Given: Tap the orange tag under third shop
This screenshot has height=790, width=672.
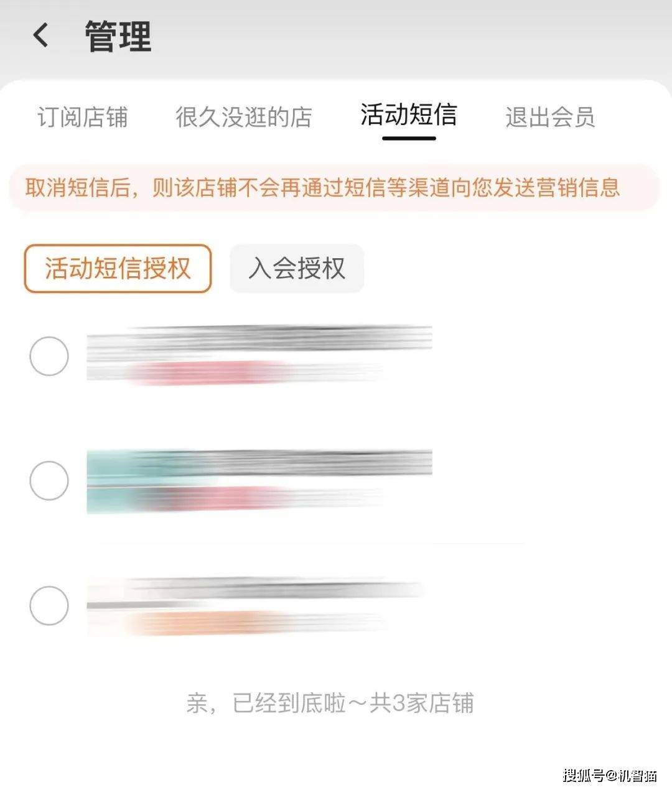Looking at the screenshot, I should [199, 623].
